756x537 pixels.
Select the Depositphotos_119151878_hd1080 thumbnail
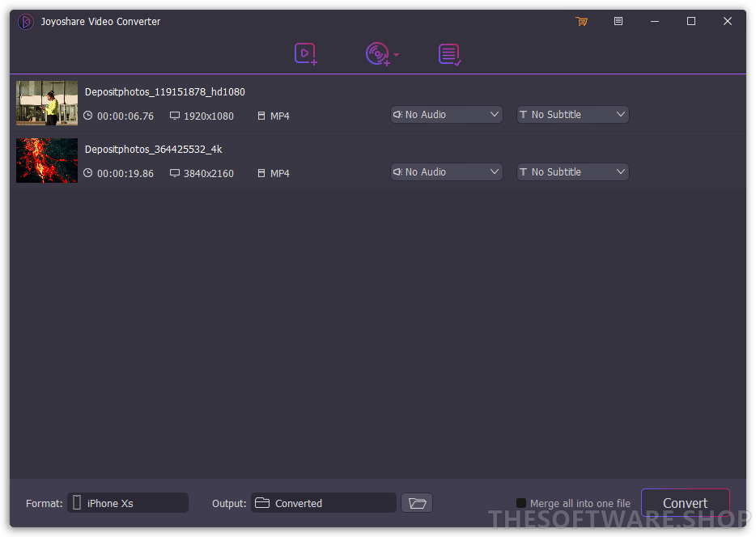coord(47,104)
